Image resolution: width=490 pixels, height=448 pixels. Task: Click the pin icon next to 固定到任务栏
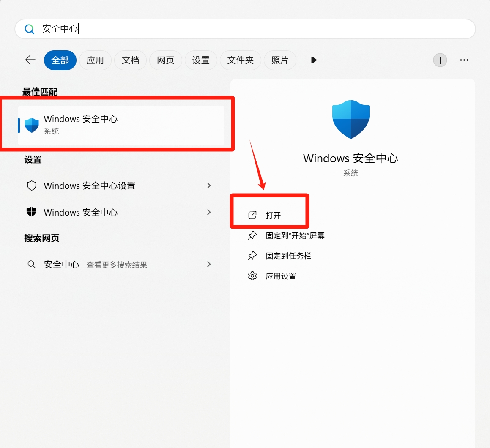pos(252,256)
